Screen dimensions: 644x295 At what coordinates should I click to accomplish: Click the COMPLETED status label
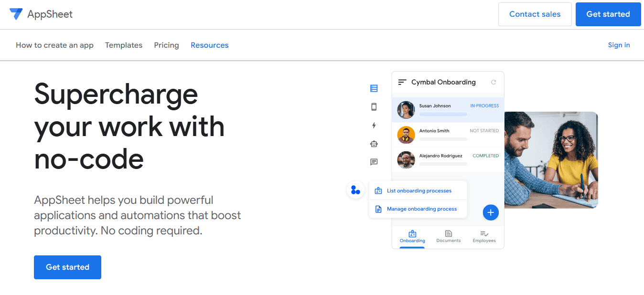coord(485,156)
